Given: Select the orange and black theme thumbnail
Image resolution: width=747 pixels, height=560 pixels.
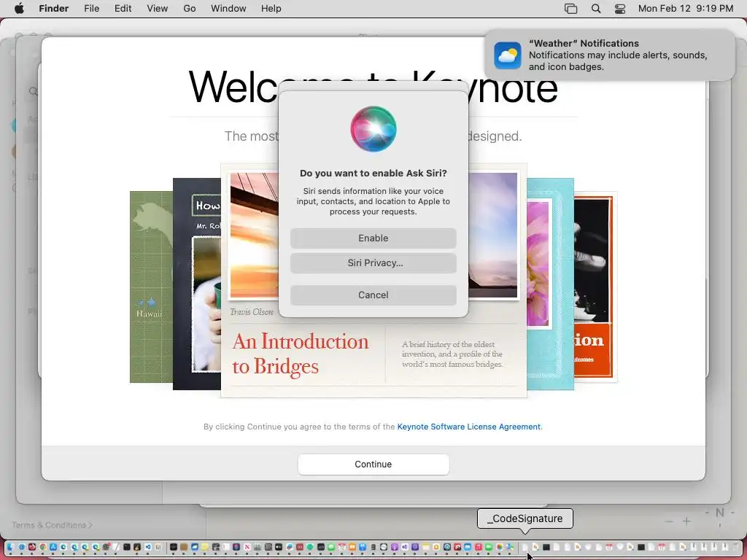Looking at the screenshot, I should pyautogui.click(x=595, y=287).
